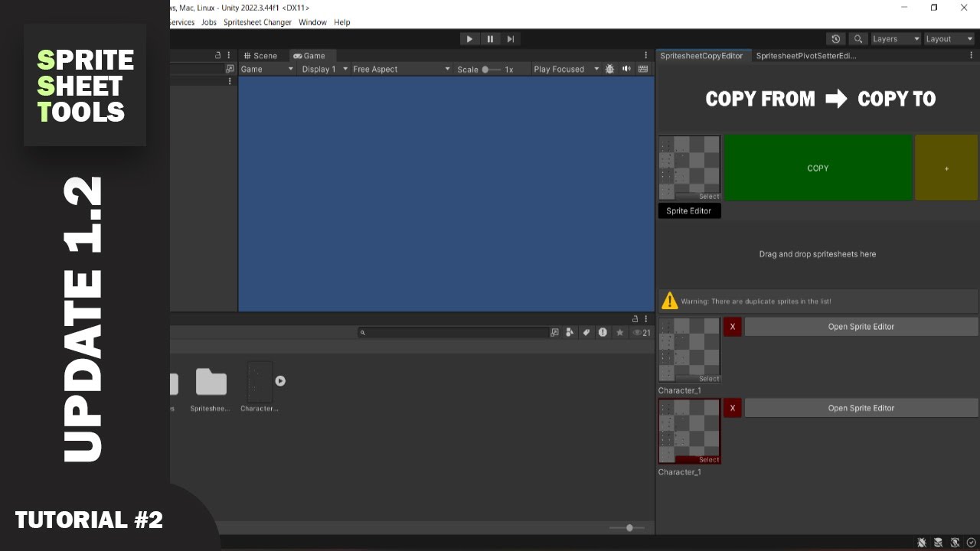Open the Layout dropdown in the top right
The height and width of the screenshot is (551, 980).
947,38
